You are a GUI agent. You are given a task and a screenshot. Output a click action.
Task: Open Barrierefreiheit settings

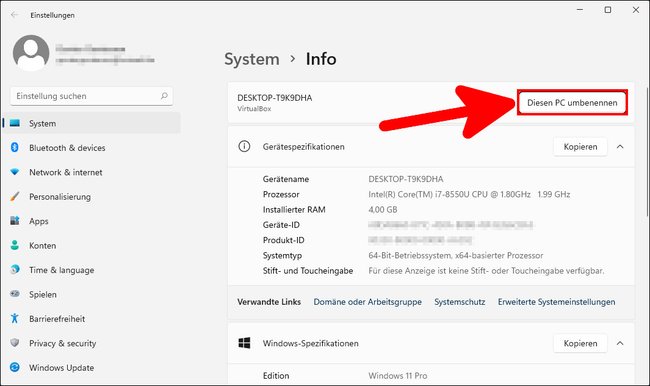(x=92, y=319)
